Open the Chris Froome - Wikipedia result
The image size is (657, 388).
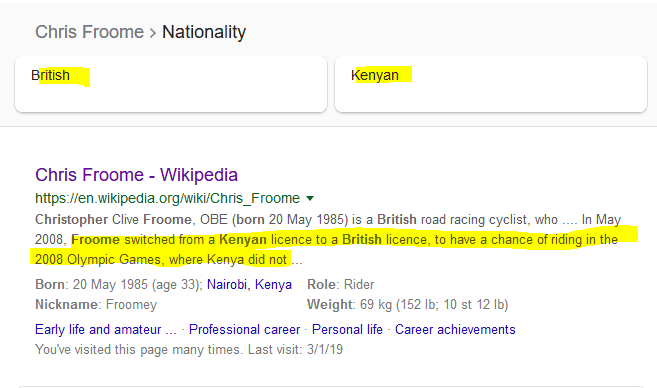pos(136,175)
